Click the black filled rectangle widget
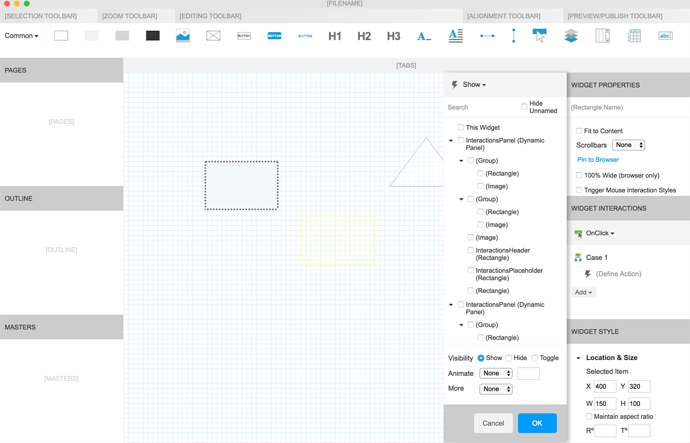The width and height of the screenshot is (690, 443). pyautogui.click(x=152, y=36)
